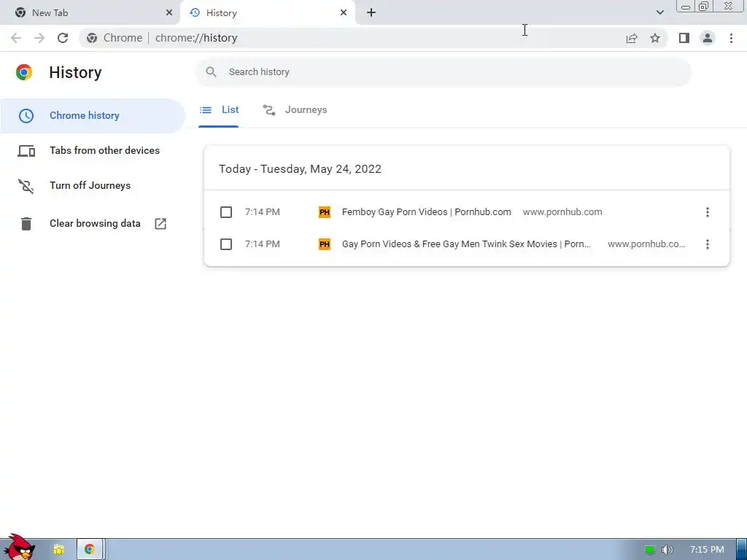Switch to the Journeys tab
This screenshot has height=560, width=747.
pyautogui.click(x=295, y=110)
